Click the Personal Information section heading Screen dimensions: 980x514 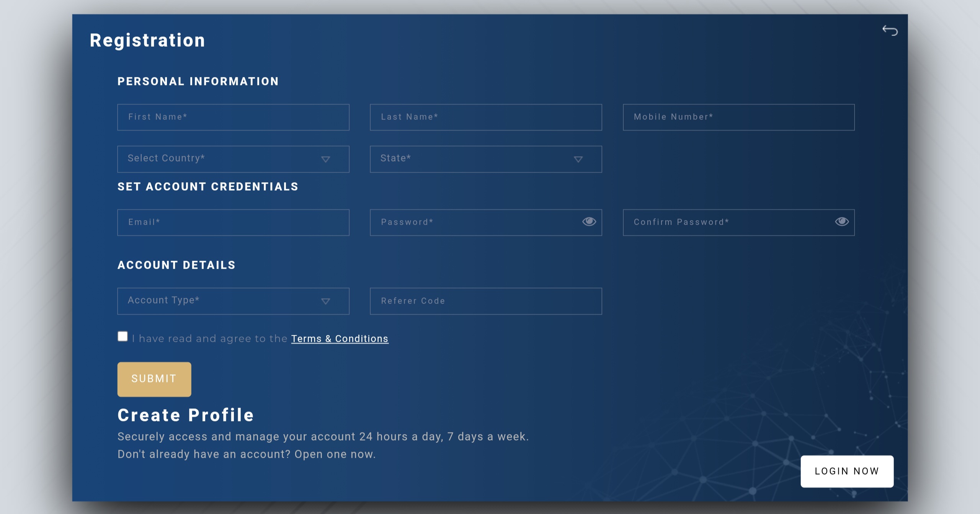click(x=198, y=81)
